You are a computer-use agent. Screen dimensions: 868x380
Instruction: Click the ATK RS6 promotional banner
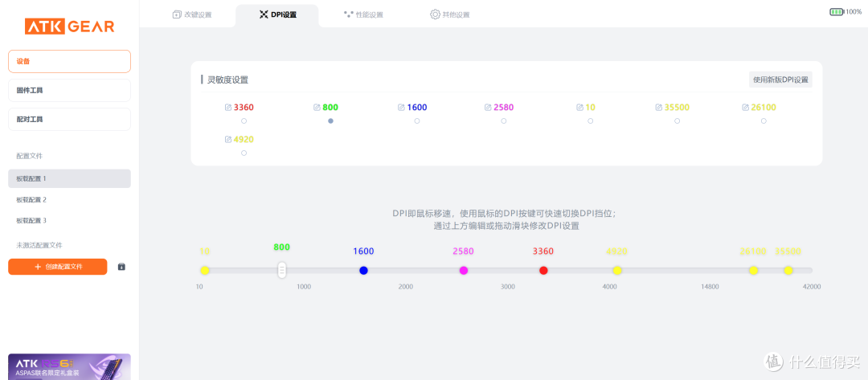[69, 366]
